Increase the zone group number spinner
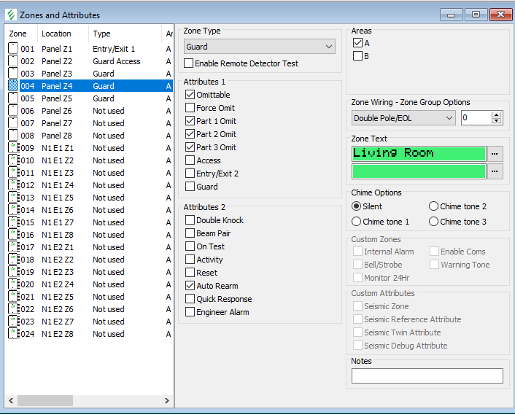Screen dimensions: 515x420 497,114
